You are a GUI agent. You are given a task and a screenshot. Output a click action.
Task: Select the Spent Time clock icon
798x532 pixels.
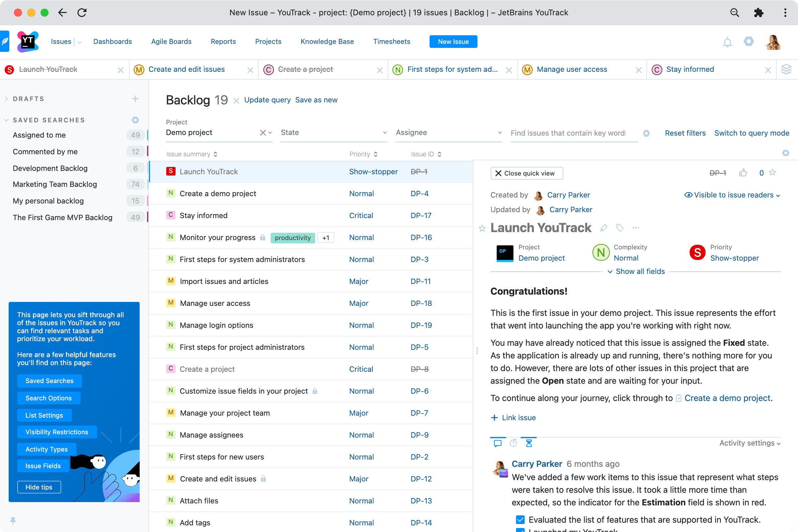(513, 443)
